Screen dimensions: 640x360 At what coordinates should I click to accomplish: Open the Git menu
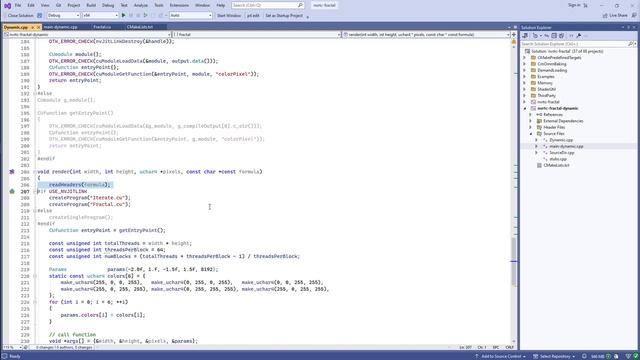pyautogui.click(x=58, y=5)
